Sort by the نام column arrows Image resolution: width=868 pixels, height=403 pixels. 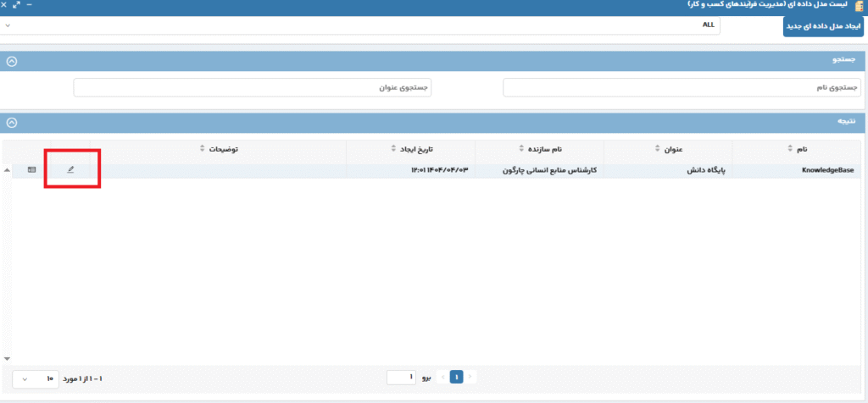coord(788,149)
